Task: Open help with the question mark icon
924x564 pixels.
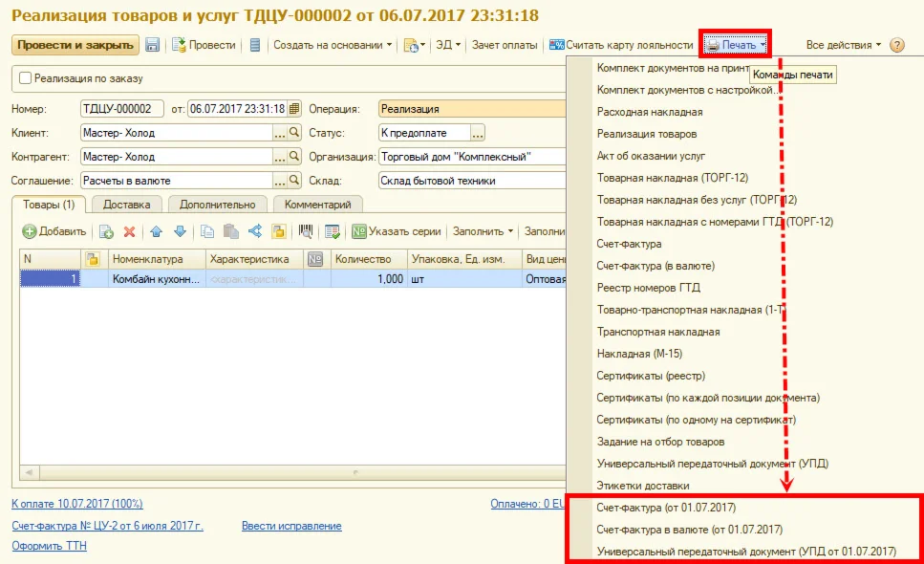Action: pyautogui.click(x=897, y=45)
